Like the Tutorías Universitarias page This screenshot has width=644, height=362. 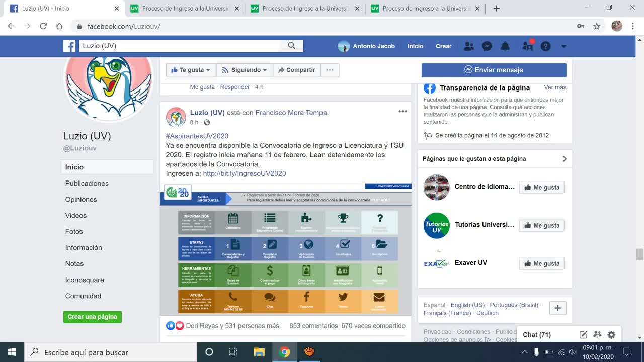tap(541, 225)
